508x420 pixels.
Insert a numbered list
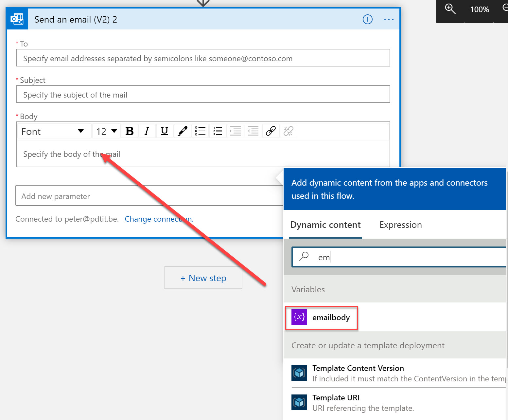click(x=218, y=131)
